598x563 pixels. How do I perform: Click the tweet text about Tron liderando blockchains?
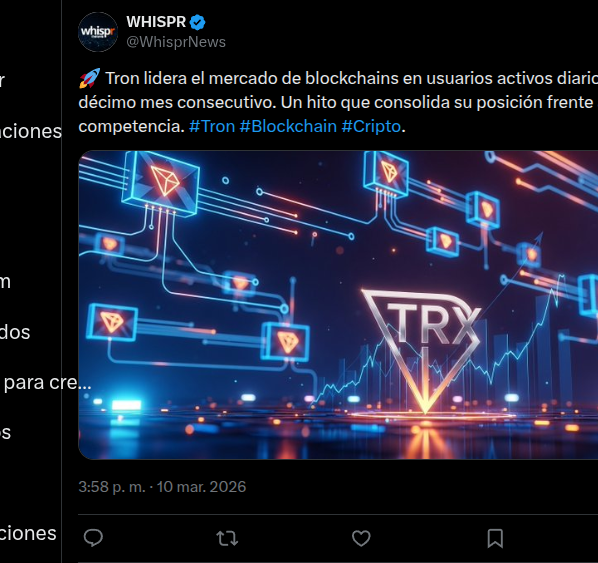click(338, 102)
